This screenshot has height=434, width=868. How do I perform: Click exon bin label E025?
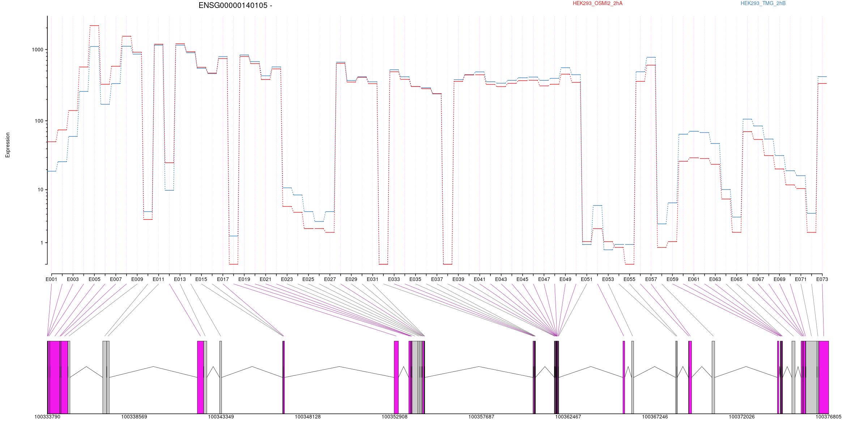(308, 279)
